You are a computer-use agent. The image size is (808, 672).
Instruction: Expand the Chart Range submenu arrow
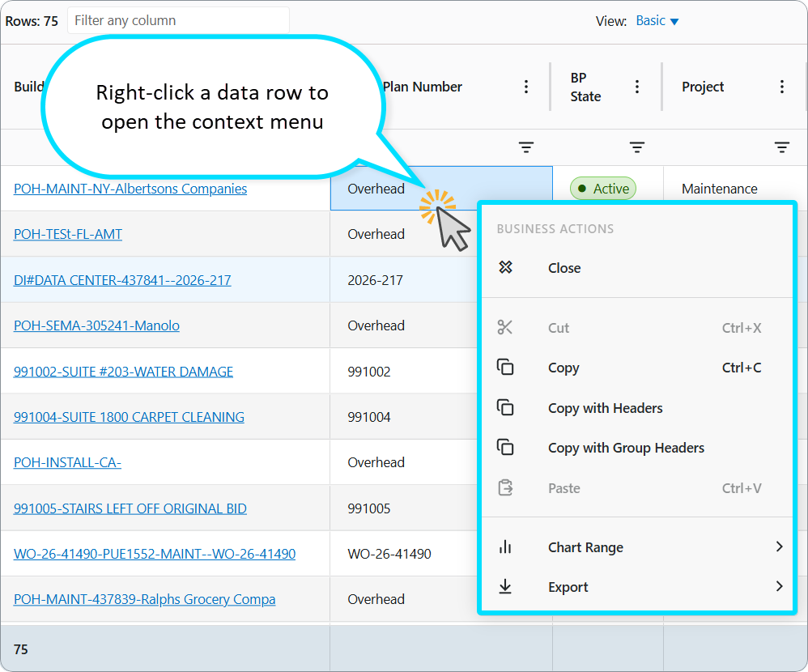tap(779, 547)
